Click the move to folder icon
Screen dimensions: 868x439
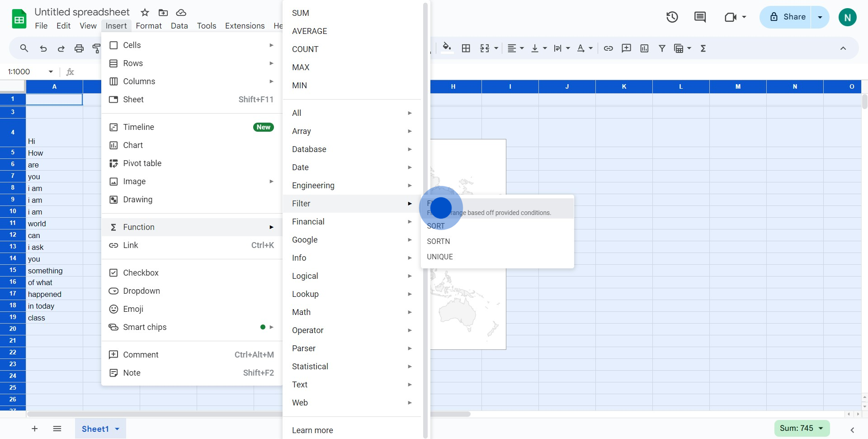pos(163,12)
